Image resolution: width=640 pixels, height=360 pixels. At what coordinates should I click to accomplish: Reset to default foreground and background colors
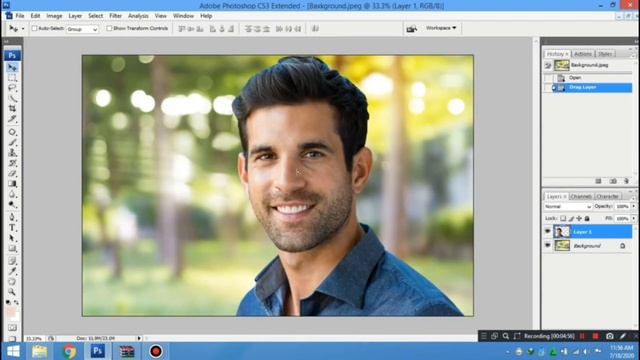8,302
